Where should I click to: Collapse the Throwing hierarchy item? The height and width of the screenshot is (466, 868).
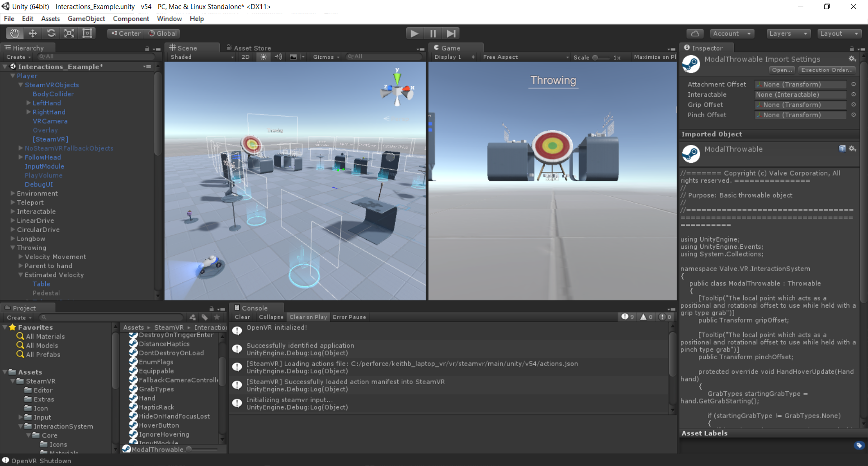click(13, 247)
